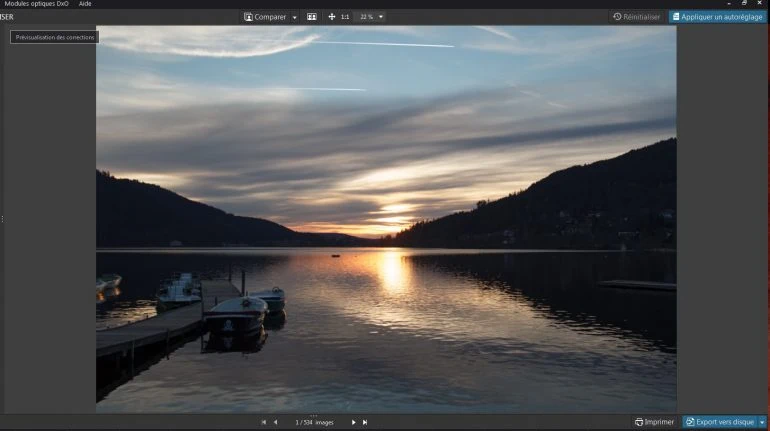Viewport: 770px width, 431px height.
Task: Click the Comparer button
Action: (265, 17)
